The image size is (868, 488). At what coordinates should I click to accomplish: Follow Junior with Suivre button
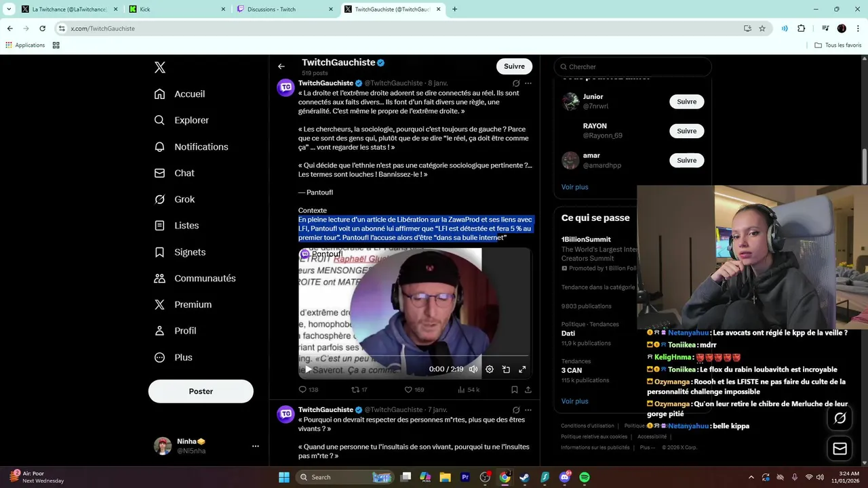686,102
